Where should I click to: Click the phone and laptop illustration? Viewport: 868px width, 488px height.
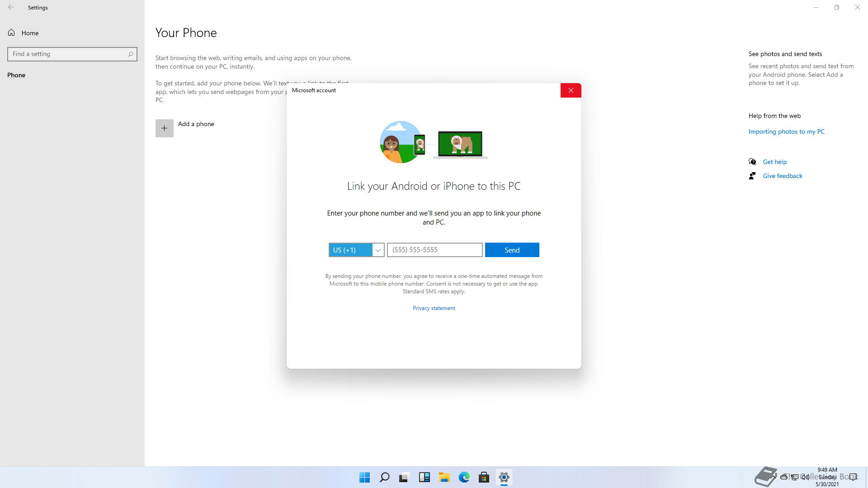click(x=434, y=142)
